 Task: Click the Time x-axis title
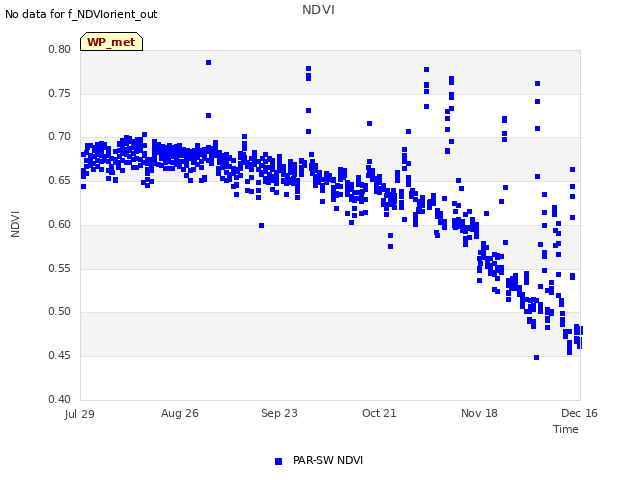click(566, 429)
